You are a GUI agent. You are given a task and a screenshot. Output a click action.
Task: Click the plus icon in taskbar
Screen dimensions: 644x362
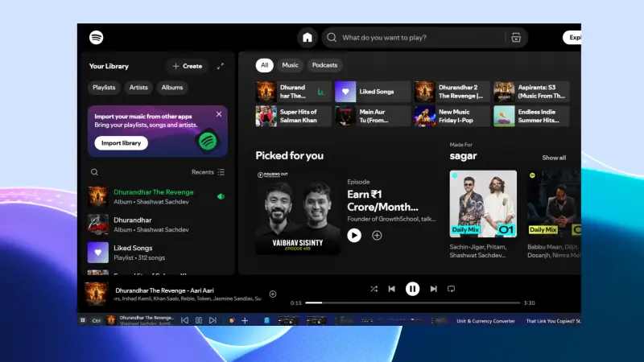click(x=245, y=320)
